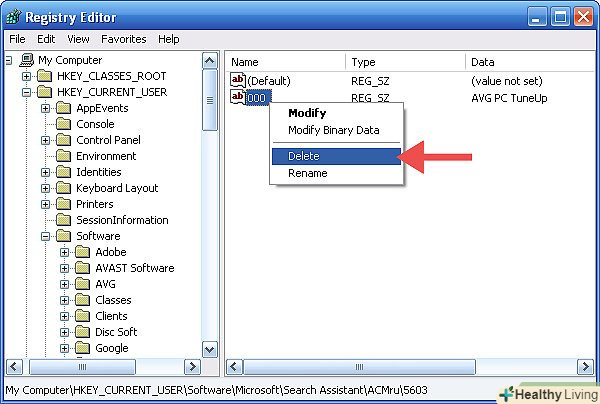Click the Identities folder icon
600x404 pixels.
point(64,172)
